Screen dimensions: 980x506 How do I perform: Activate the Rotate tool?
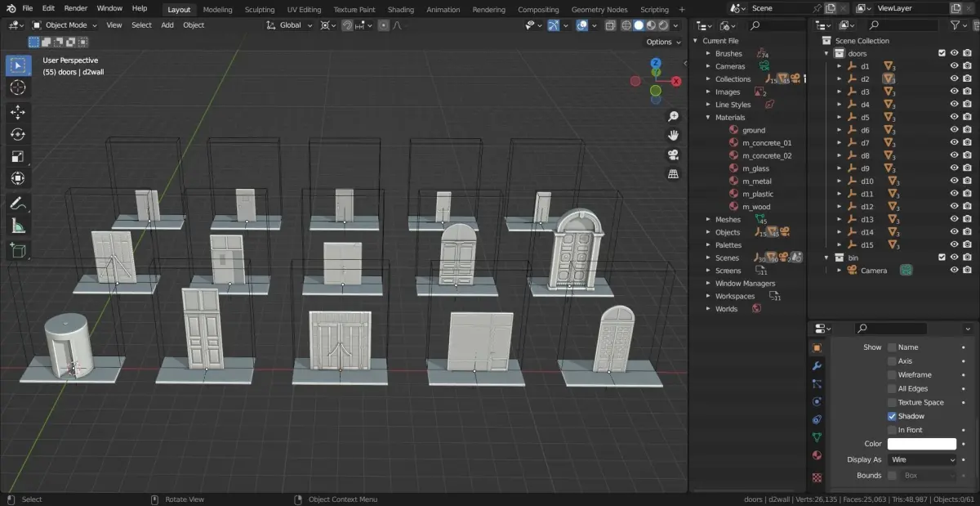[18, 134]
